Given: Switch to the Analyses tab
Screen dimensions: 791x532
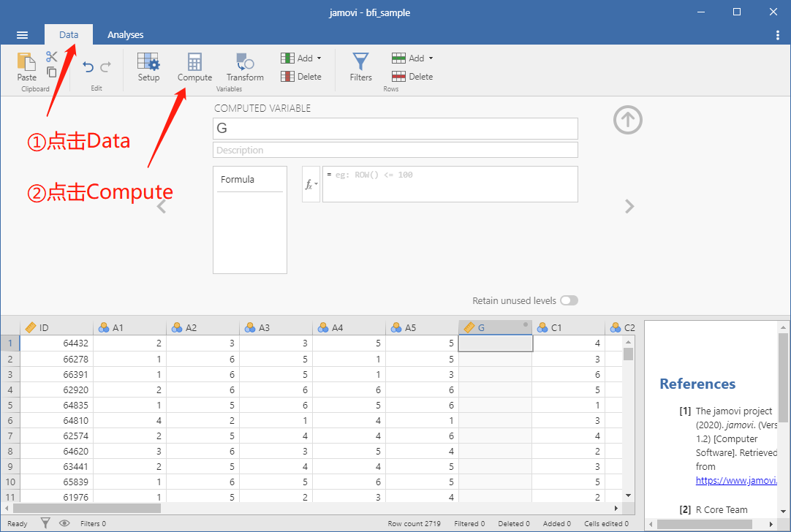Looking at the screenshot, I should point(126,35).
